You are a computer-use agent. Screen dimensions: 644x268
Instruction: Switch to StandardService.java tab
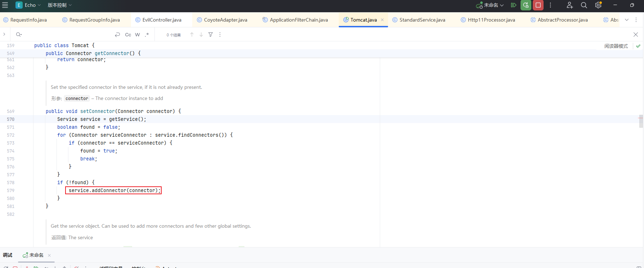tap(419, 20)
